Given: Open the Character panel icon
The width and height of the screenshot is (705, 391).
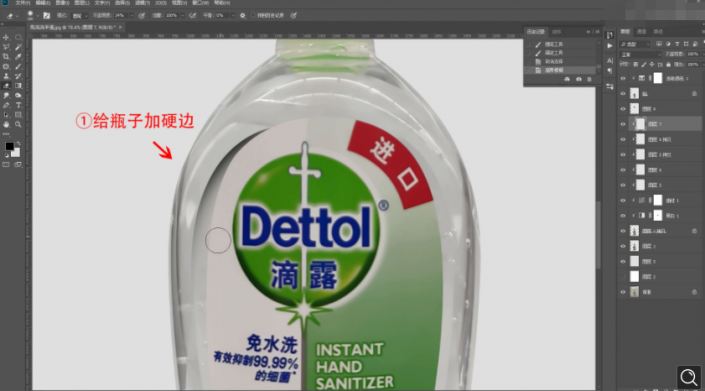Looking at the screenshot, I should point(610,61).
